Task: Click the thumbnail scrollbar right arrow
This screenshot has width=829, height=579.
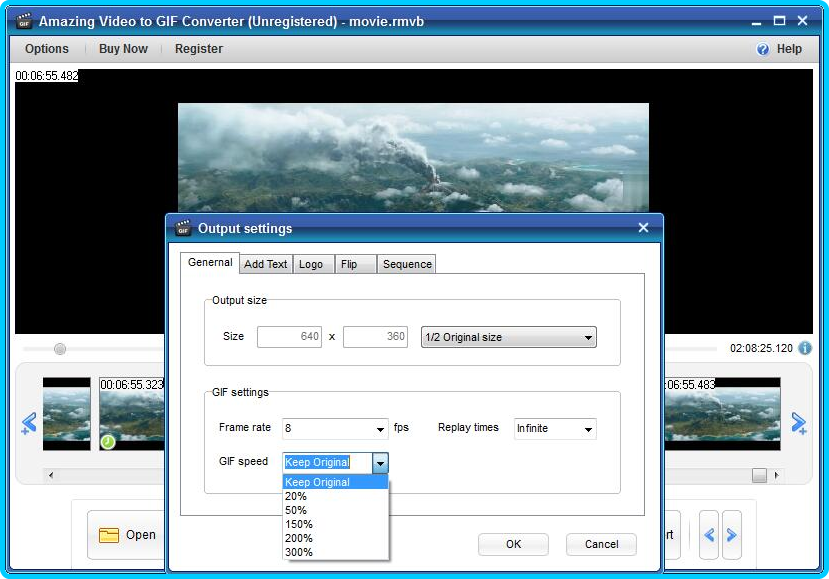Action: click(x=776, y=475)
